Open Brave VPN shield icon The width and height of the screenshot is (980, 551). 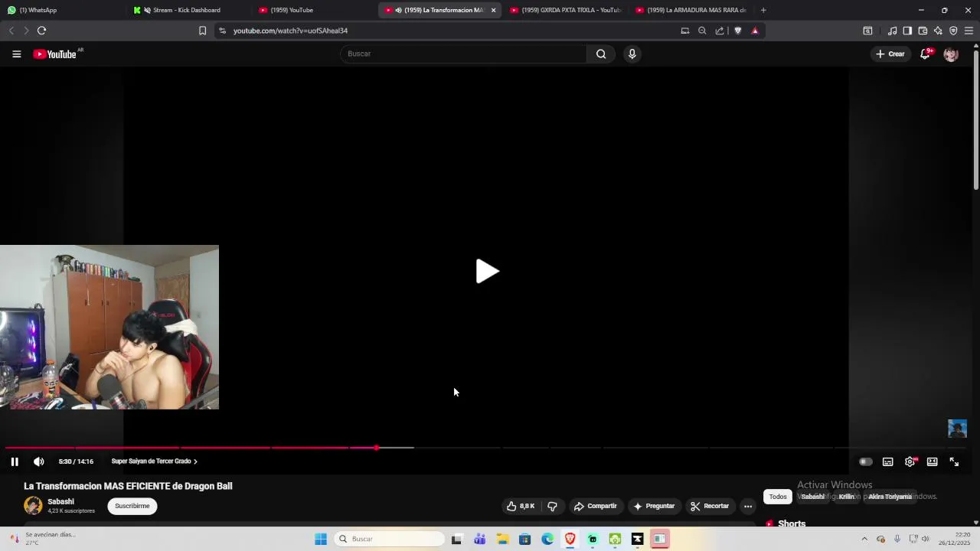[953, 31]
